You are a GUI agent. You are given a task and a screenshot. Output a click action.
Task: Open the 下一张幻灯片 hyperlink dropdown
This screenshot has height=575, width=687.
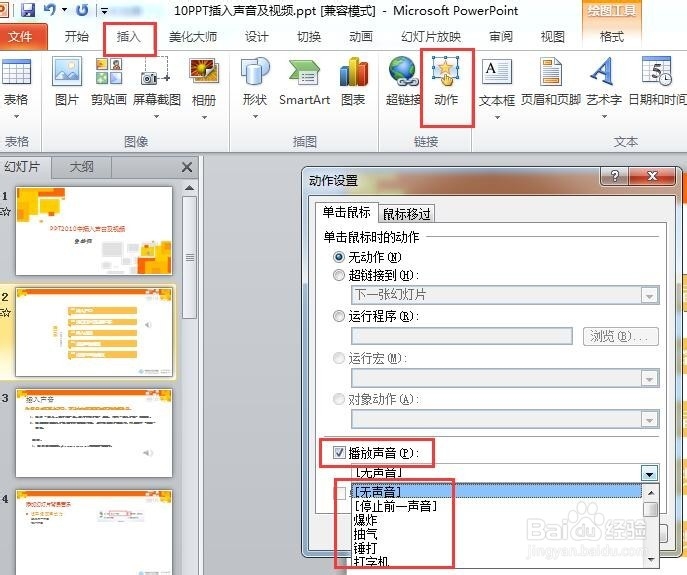[649, 295]
